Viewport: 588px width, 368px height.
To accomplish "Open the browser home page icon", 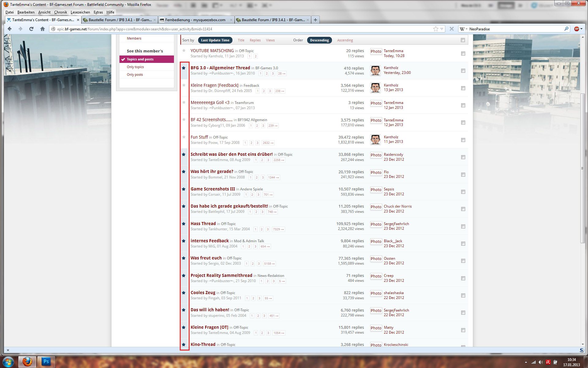I will (x=42, y=29).
